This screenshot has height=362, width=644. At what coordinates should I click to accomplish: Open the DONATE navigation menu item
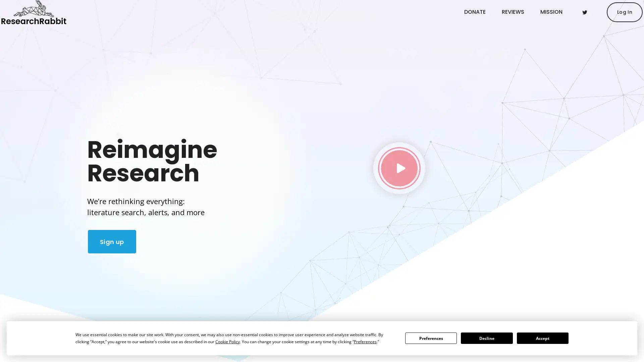pos(475,12)
